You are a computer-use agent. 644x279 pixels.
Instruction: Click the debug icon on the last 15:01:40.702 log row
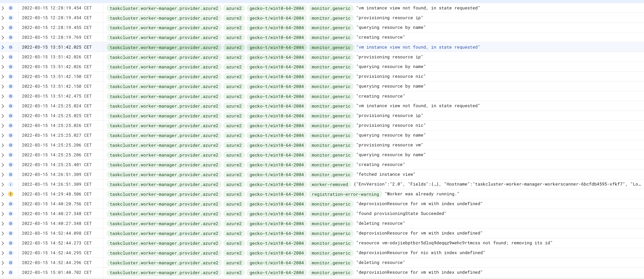click(11, 273)
